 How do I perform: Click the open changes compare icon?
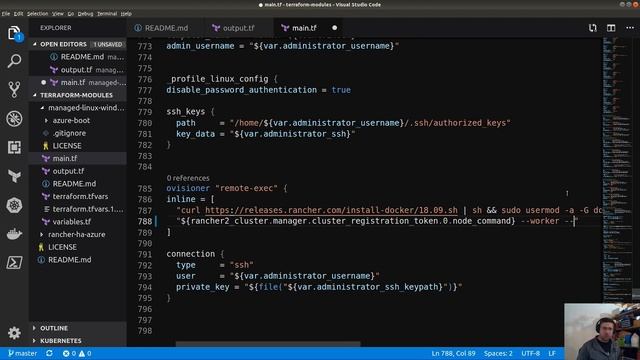click(592, 28)
